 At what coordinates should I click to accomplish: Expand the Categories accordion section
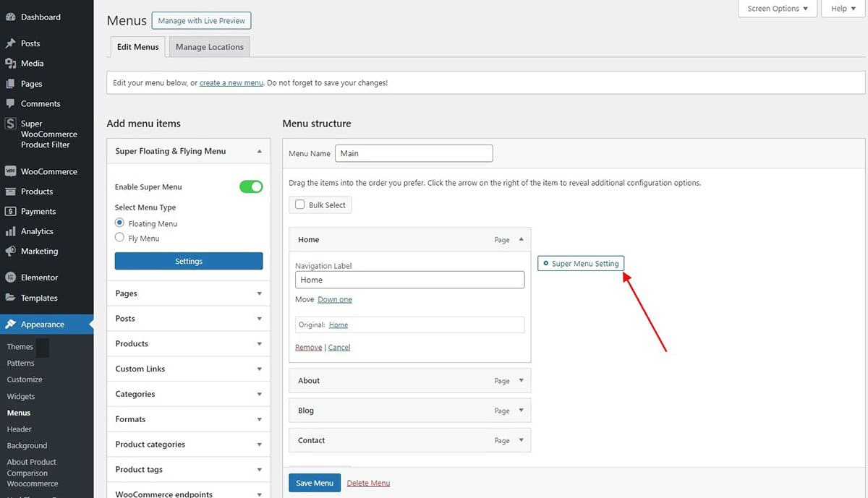coord(259,394)
